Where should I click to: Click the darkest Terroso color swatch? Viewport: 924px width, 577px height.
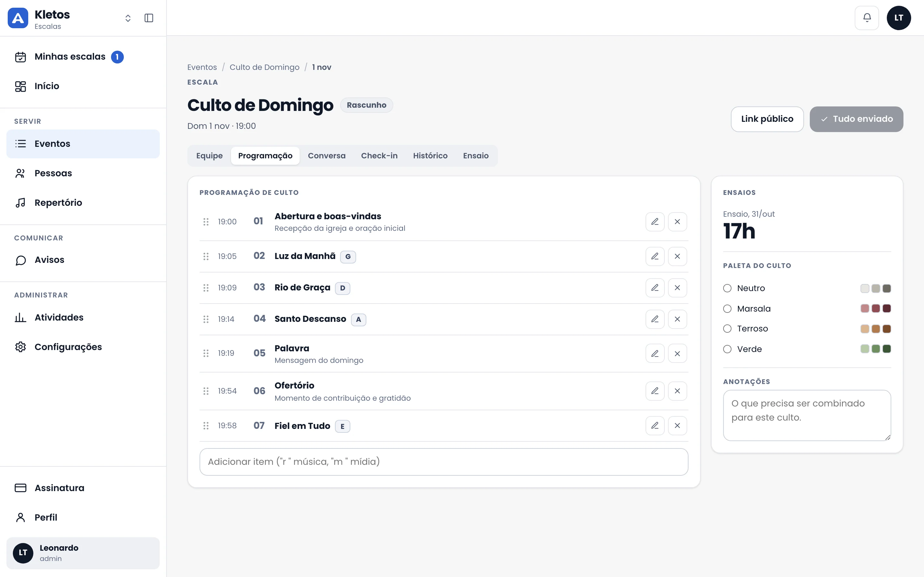click(x=887, y=329)
